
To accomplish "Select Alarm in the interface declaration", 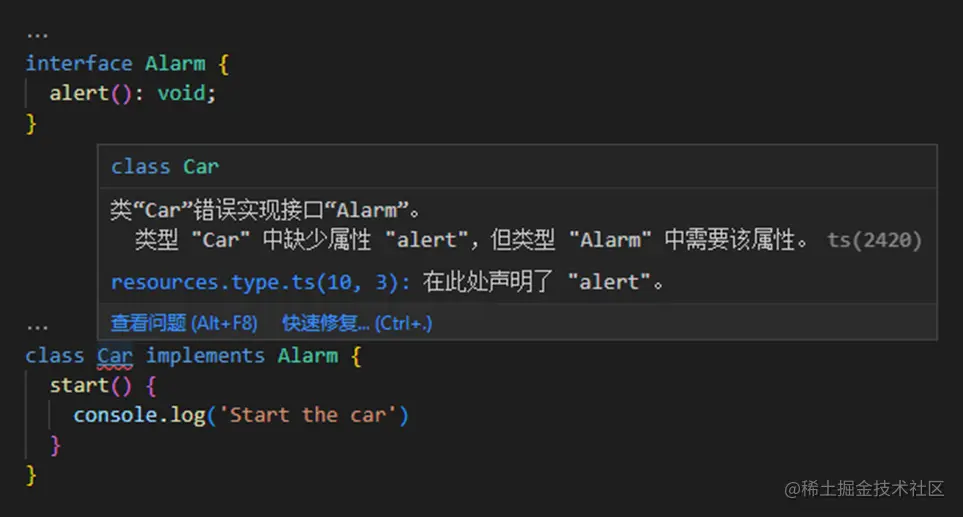I will 175,63.
